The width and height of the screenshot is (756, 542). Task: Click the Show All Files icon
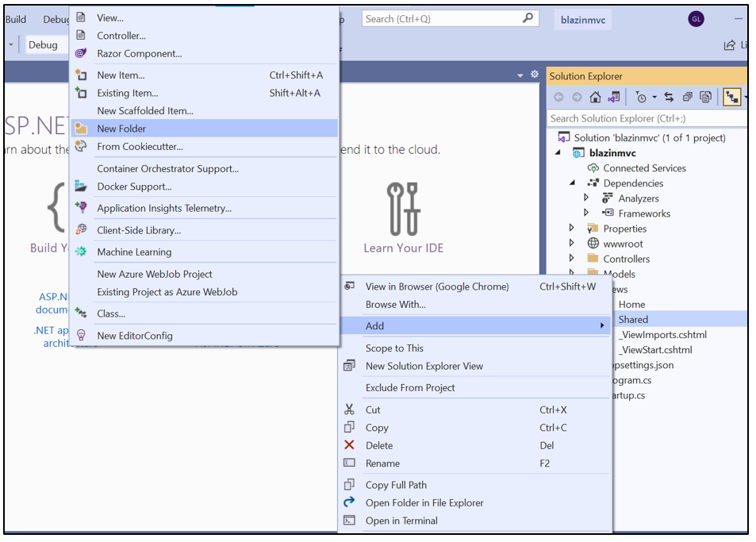(x=704, y=97)
